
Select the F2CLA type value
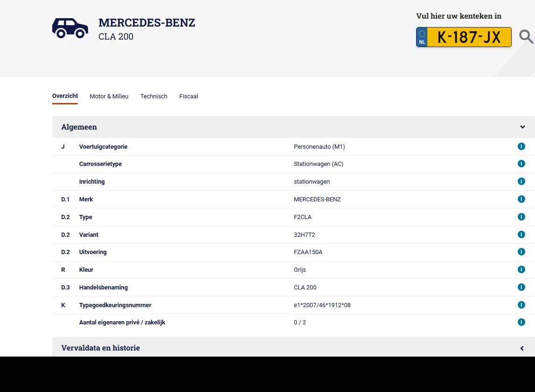pos(302,217)
